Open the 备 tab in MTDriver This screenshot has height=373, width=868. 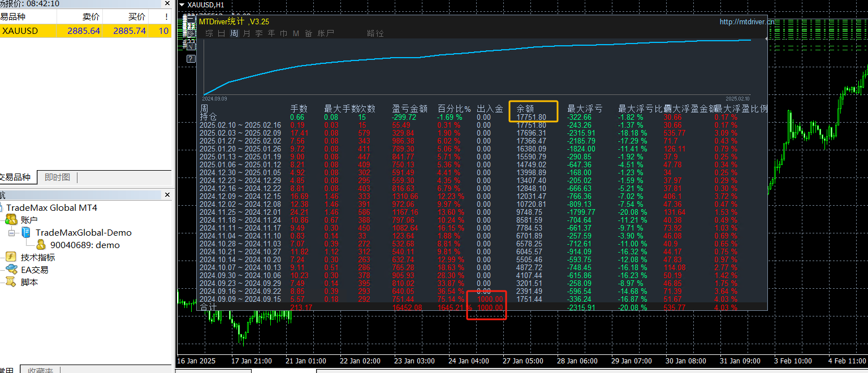coord(308,33)
